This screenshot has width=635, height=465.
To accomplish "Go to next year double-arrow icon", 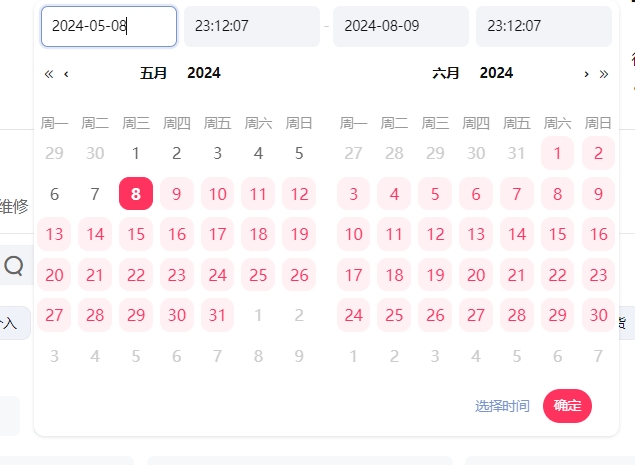I will [604, 74].
